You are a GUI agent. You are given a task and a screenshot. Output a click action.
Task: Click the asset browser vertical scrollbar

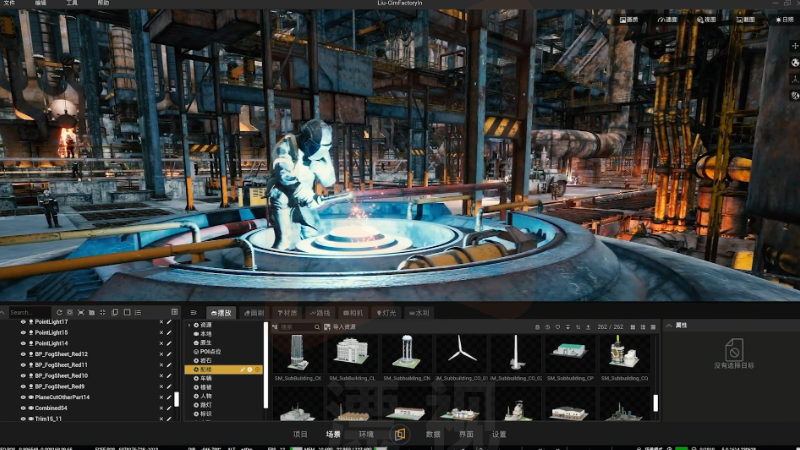pyautogui.click(x=657, y=401)
